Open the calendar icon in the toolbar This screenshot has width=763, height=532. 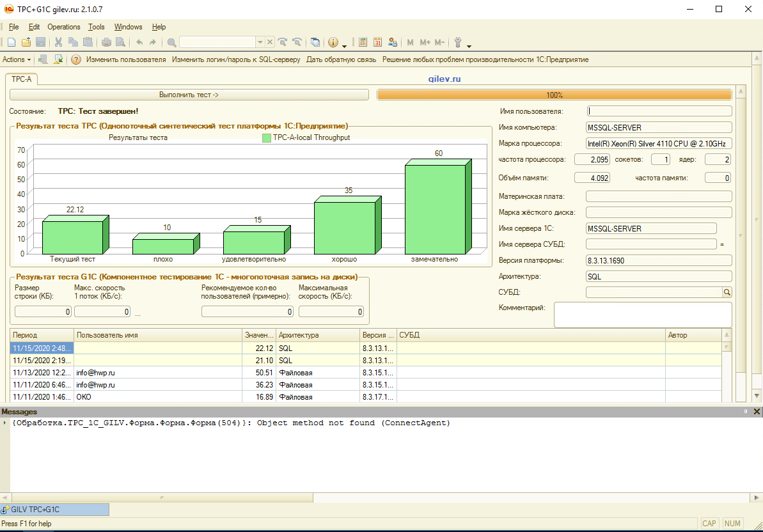(377, 42)
